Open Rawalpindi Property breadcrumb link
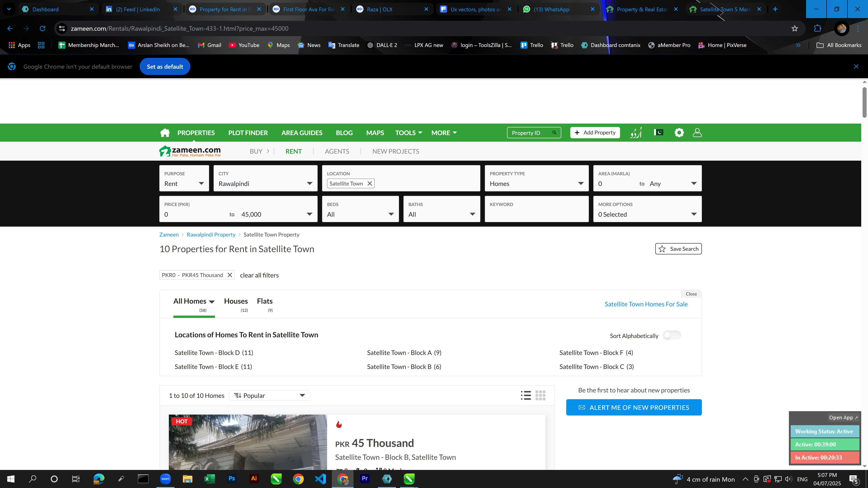The width and height of the screenshot is (868, 488). [x=211, y=235]
